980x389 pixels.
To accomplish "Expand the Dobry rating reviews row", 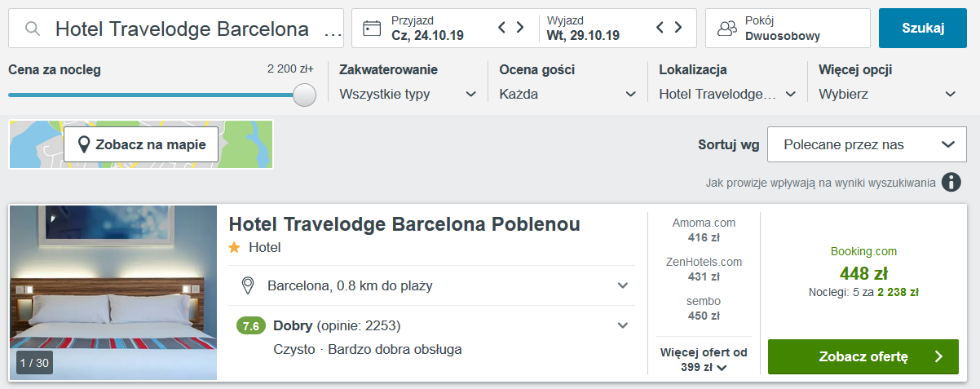I will click(431, 325).
